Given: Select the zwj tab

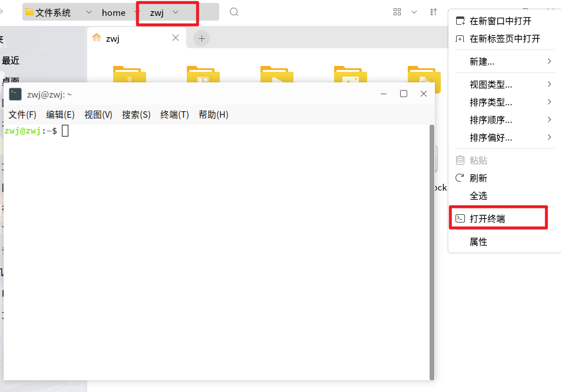Looking at the screenshot, I should [136, 38].
